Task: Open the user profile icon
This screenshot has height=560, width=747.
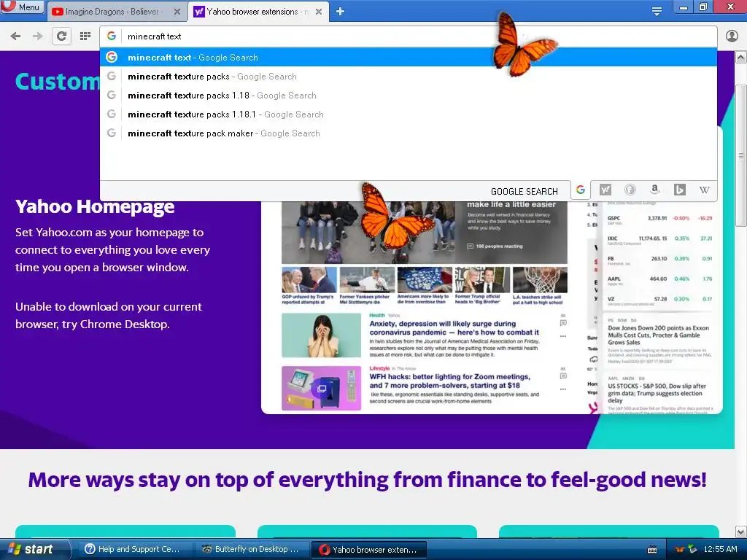Action: click(x=732, y=36)
